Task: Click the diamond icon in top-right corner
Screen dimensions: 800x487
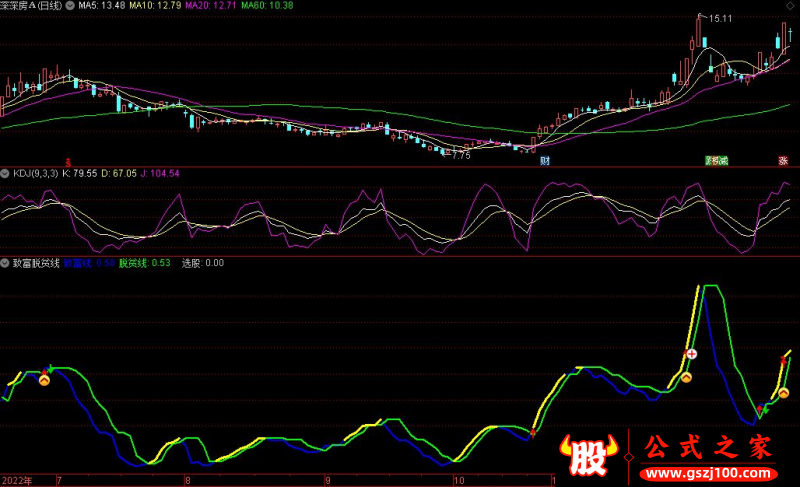Action: tap(790, 6)
